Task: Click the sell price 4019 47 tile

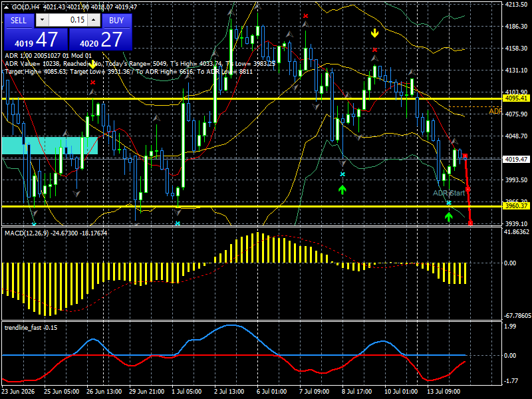Action: click(x=36, y=40)
